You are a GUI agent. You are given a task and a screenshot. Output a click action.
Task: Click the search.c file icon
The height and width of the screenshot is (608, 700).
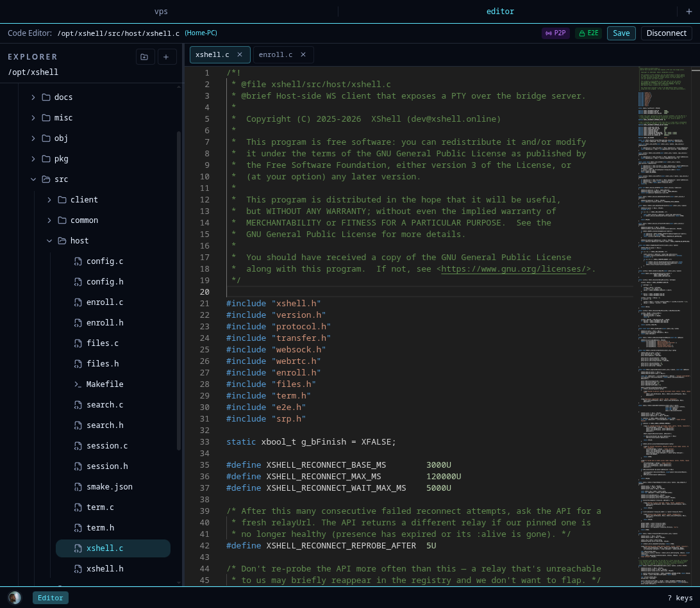click(x=78, y=405)
